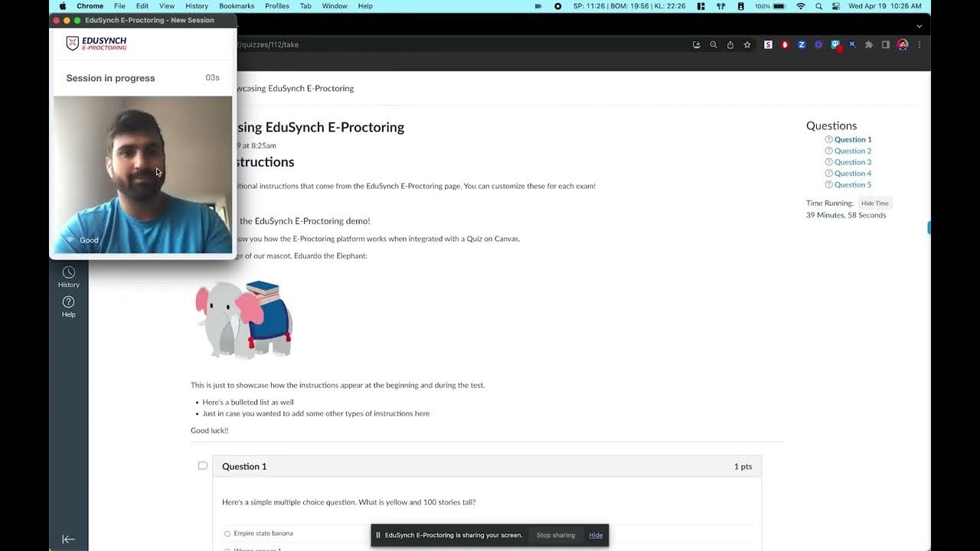Click the Eduardo the Elephant image
This screenshot has width=980, height=551.
click(x=244, y=320)
